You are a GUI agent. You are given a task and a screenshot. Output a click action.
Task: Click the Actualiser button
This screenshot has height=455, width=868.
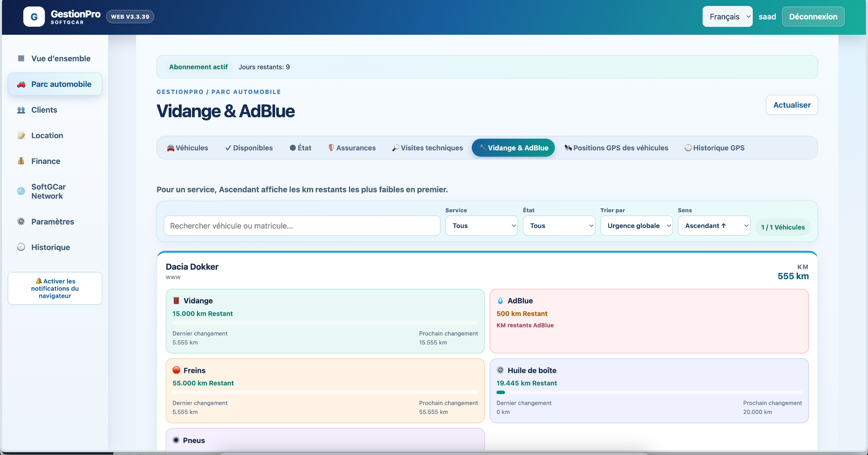coord(792,105)
